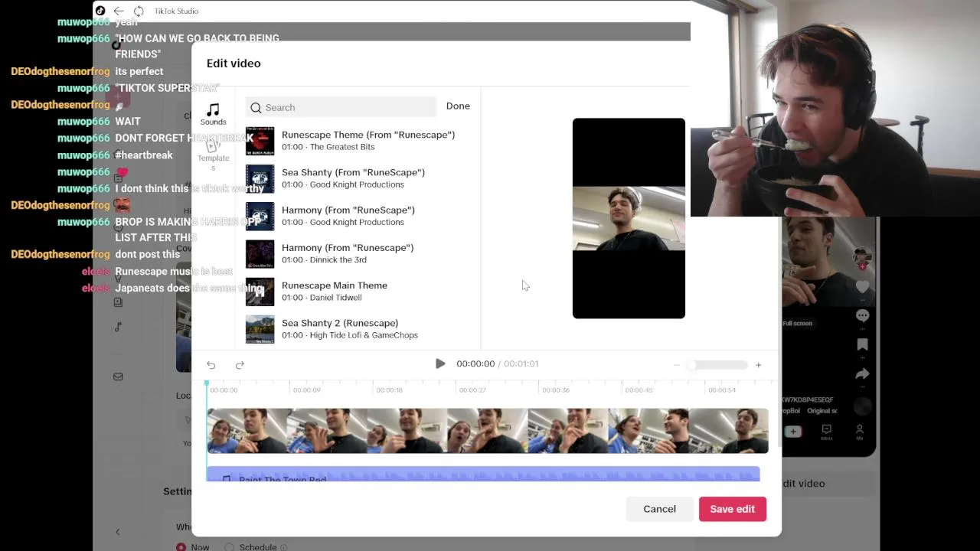Click the music note icon in the left sidebar
Viewport: 980px width, 551px height.
[118, 328]
